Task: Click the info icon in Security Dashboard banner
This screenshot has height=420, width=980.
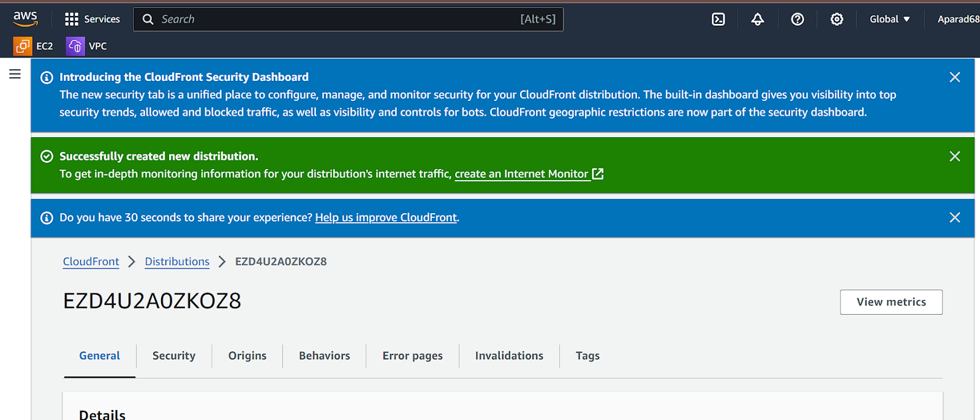Action: tap(47, 77)
